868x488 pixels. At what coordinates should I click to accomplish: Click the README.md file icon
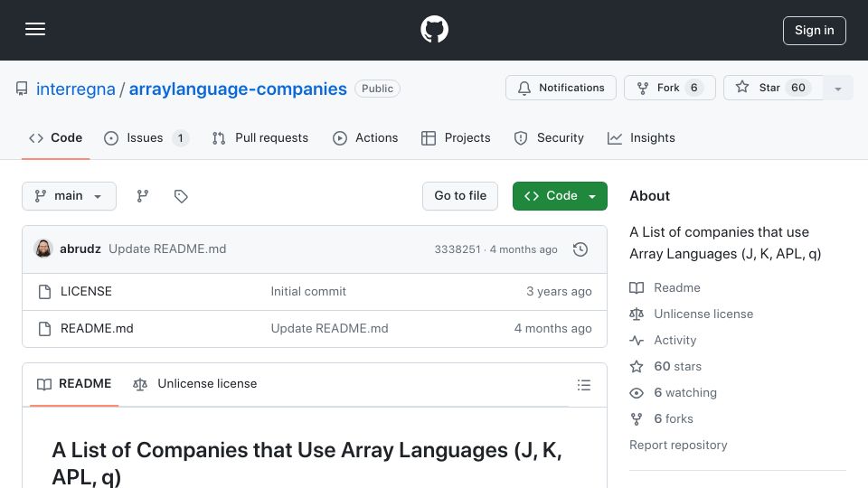point(45,329)
